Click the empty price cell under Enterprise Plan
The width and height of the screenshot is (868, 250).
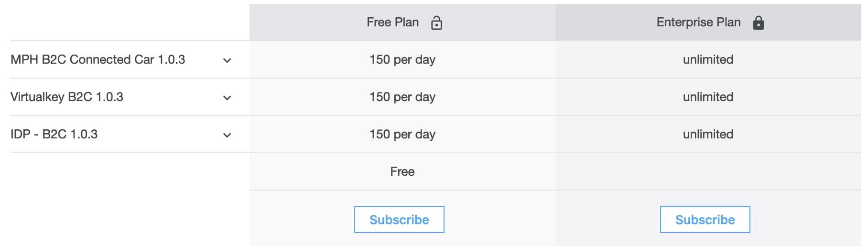[x=708, y=171]
